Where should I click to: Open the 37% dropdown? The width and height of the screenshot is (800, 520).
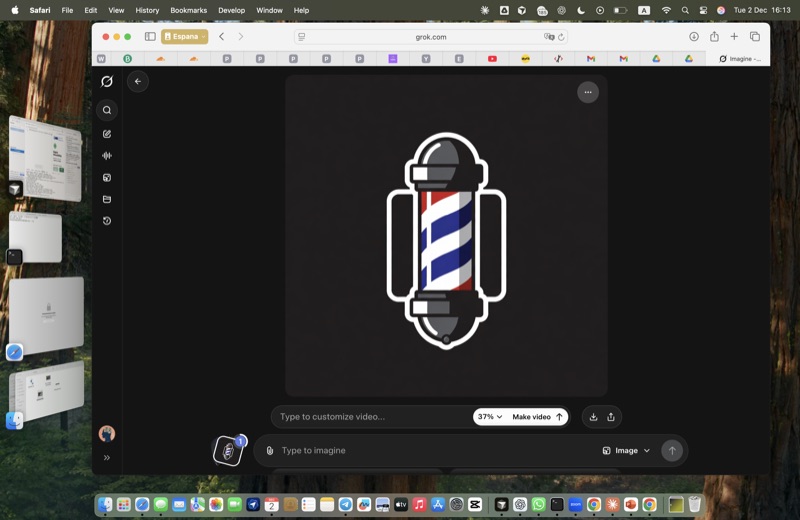point(490,417)
